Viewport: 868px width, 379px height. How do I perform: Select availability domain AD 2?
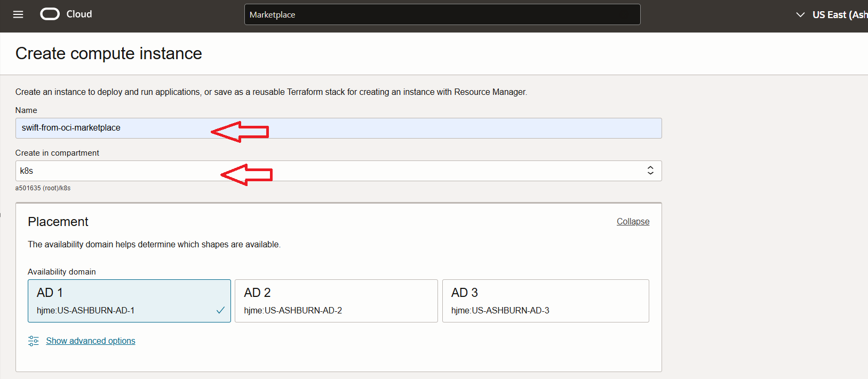point(336,301)
